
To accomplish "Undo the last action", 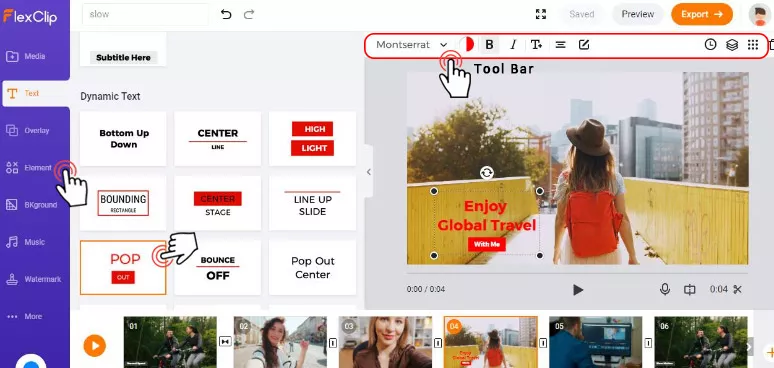I will click(226, 14).
